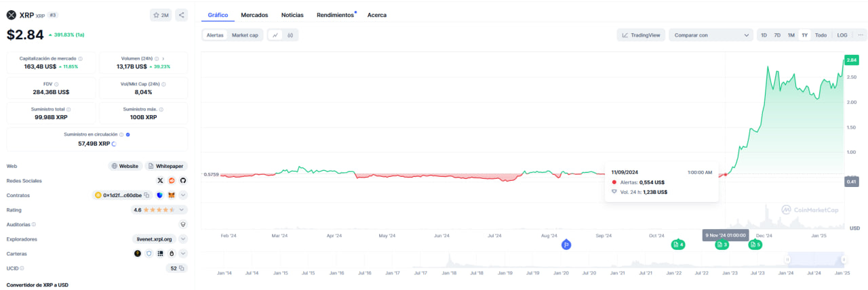Expand the Carteras list chevron
This screenshot has height=290, width=868.
[183, 253]
